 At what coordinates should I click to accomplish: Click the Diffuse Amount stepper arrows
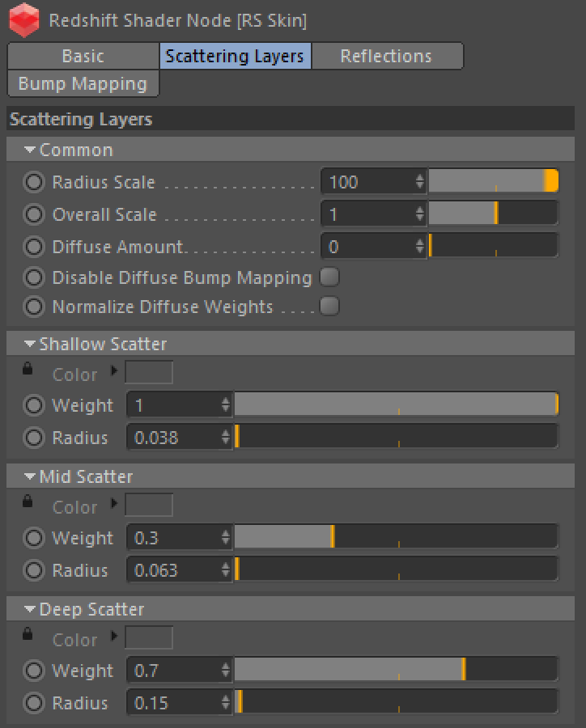(x=420, y=246)
